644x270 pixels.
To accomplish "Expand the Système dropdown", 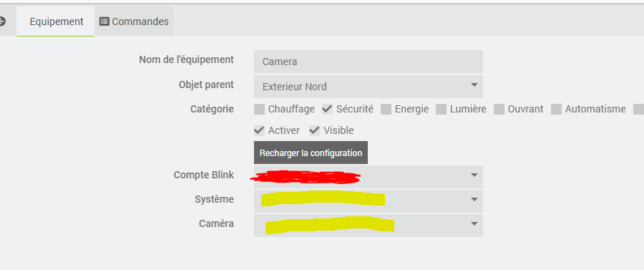I will click(x=368, y=201).
